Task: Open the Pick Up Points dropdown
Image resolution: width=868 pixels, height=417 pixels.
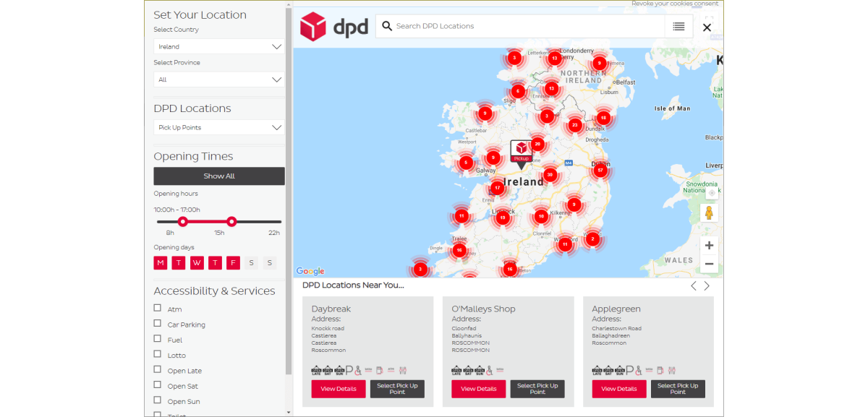Action: point(219,127)
